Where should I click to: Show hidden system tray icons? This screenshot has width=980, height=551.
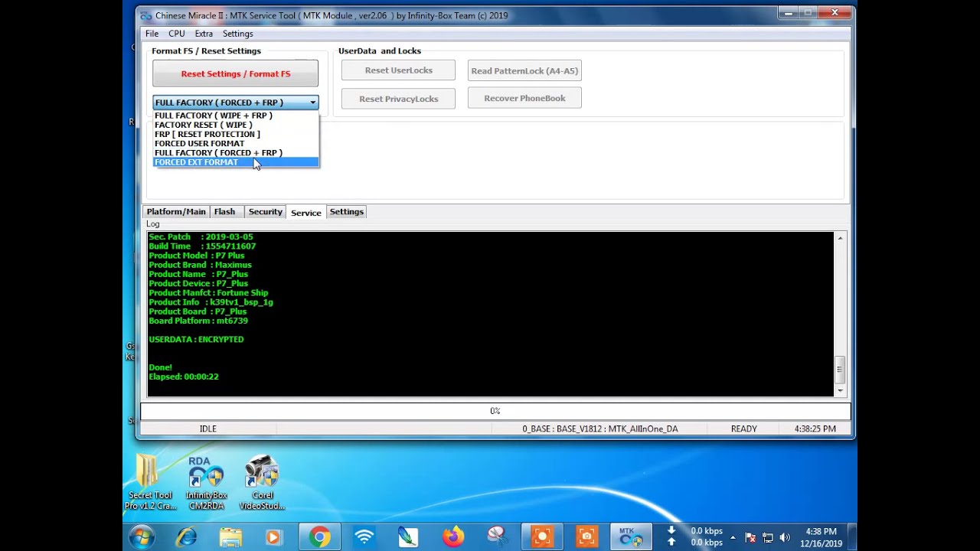tap(733, 537)
